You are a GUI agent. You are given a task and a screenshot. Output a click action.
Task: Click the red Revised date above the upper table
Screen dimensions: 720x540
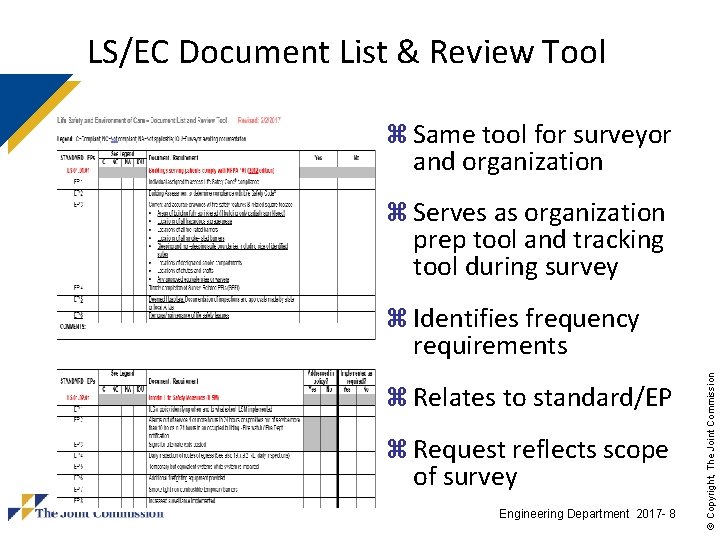click(259, 120)
